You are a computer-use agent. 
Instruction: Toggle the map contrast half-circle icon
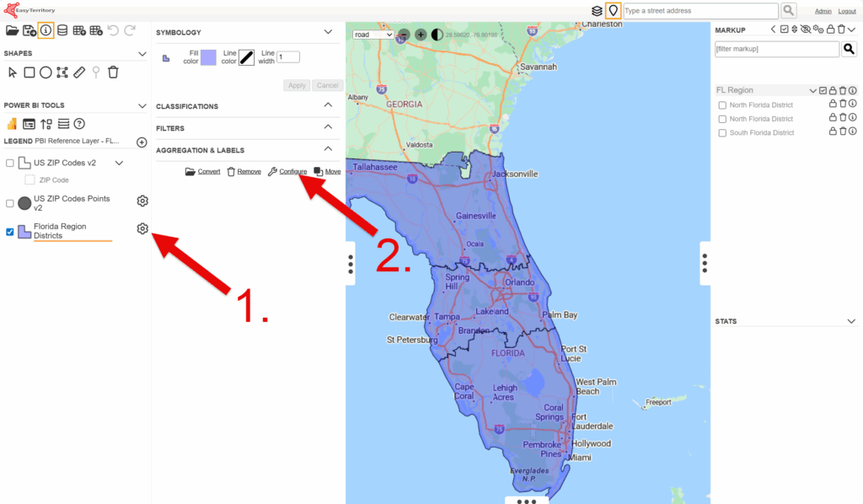(437, 35)
